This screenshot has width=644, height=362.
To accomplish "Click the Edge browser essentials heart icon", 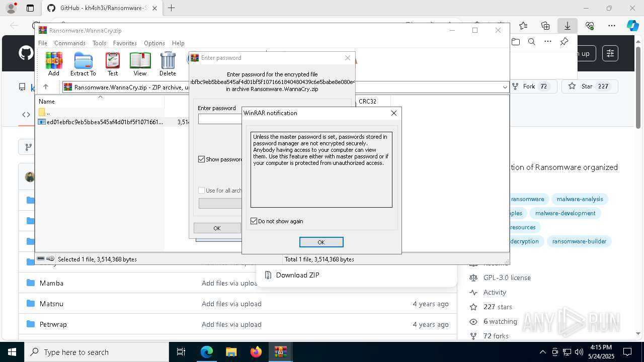I will point(590,26).
